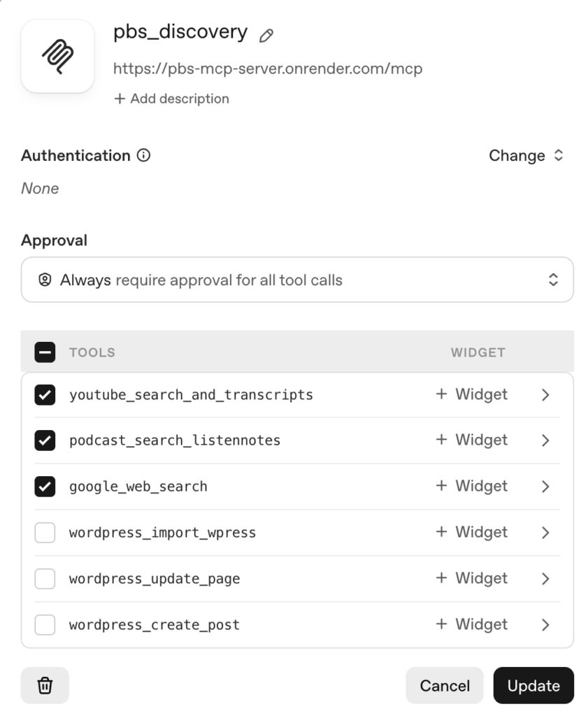Viewport: 588px width, 716px height.
Task: Add a widget to google_web_search
Action: point(471,487)
